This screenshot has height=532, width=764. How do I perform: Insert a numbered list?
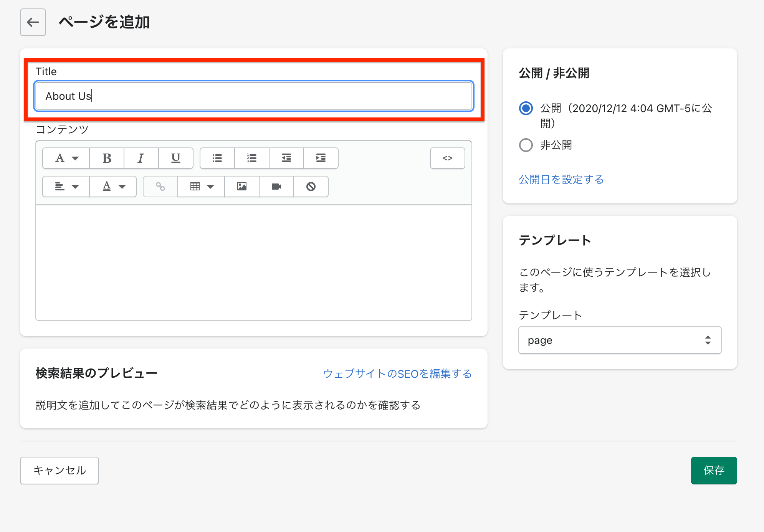[x=252, y=158]
